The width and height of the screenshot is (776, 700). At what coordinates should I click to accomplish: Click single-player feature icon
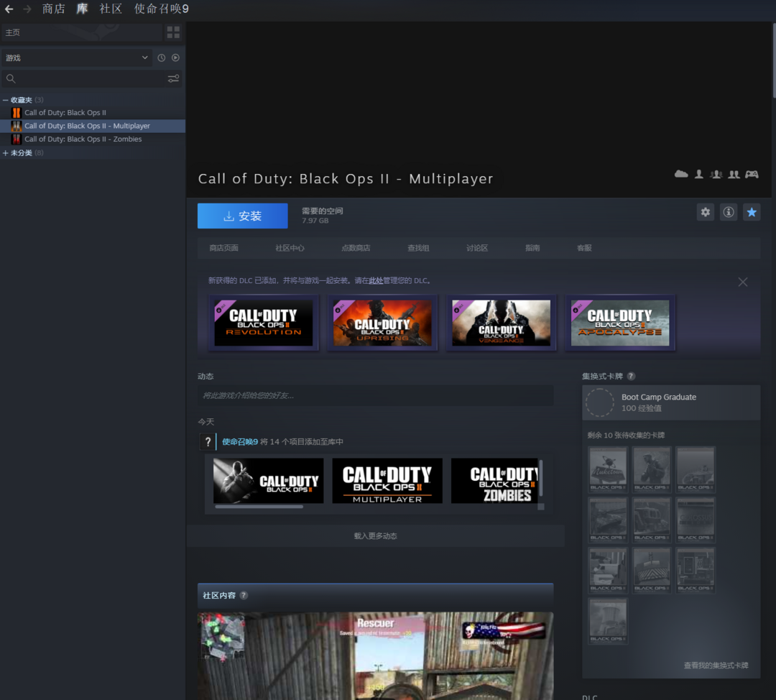(699, 174)
